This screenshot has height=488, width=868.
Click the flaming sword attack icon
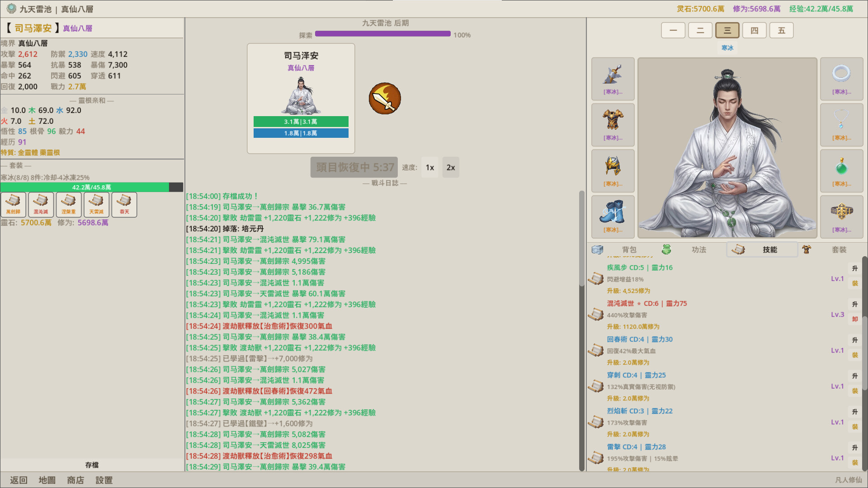[x=385, y=99]
